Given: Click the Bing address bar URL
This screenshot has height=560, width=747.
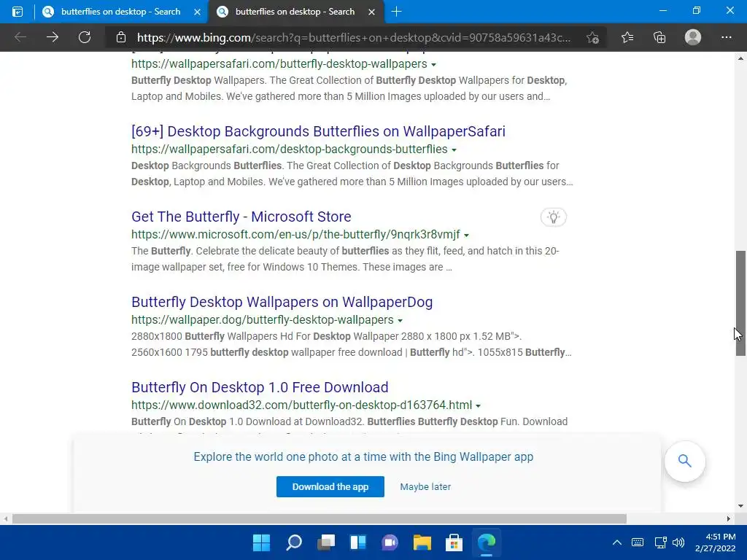Looking at the screenshot, I should coord(354,38).
